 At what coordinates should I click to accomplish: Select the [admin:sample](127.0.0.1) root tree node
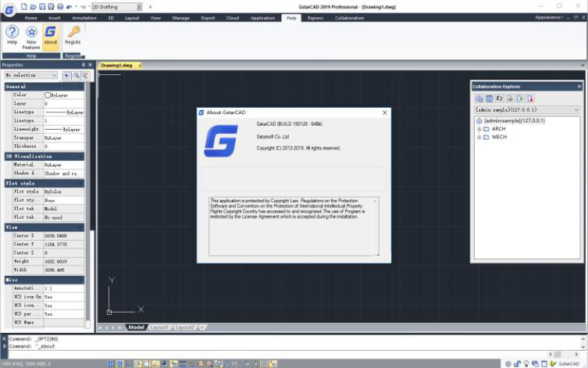(514, 121)
